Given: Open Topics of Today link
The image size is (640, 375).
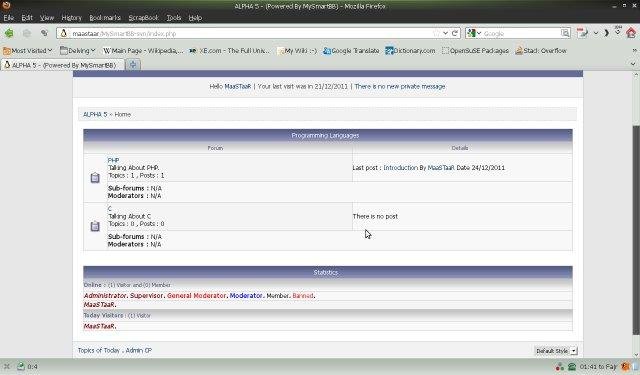Looking at the screenshot, I should (99, 350).
